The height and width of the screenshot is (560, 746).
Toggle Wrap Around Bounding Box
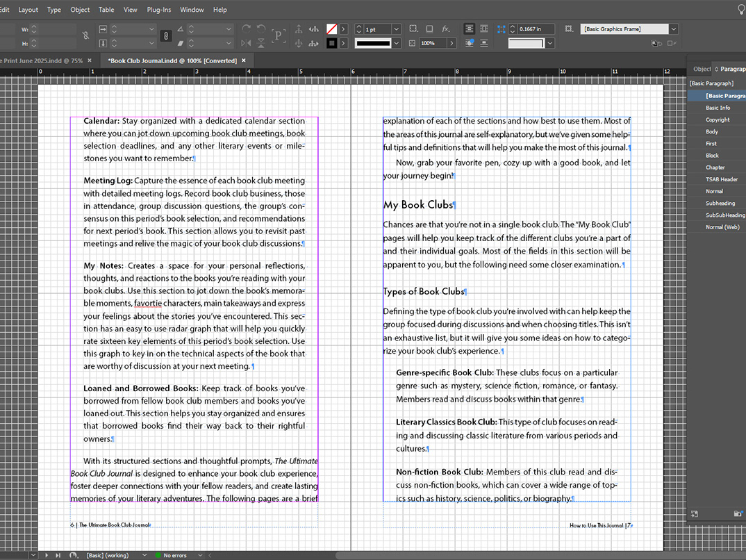coord(484,29)
